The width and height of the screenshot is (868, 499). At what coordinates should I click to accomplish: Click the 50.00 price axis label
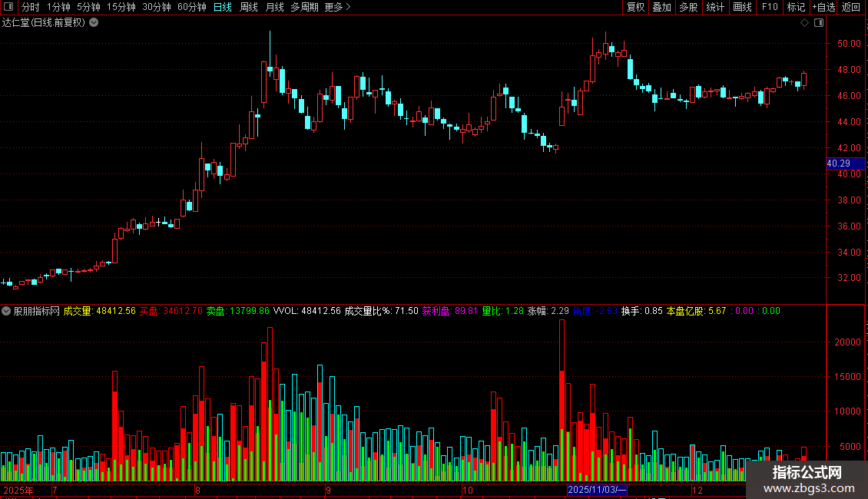pos(849,43)
